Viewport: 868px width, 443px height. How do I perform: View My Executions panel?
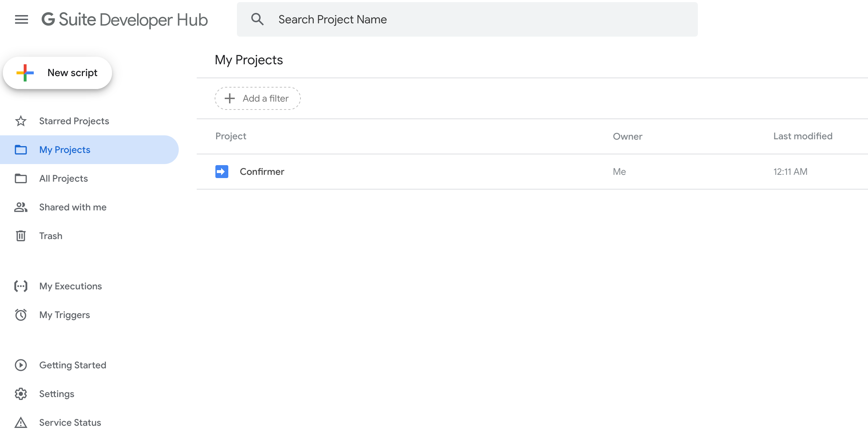point(70,286)
